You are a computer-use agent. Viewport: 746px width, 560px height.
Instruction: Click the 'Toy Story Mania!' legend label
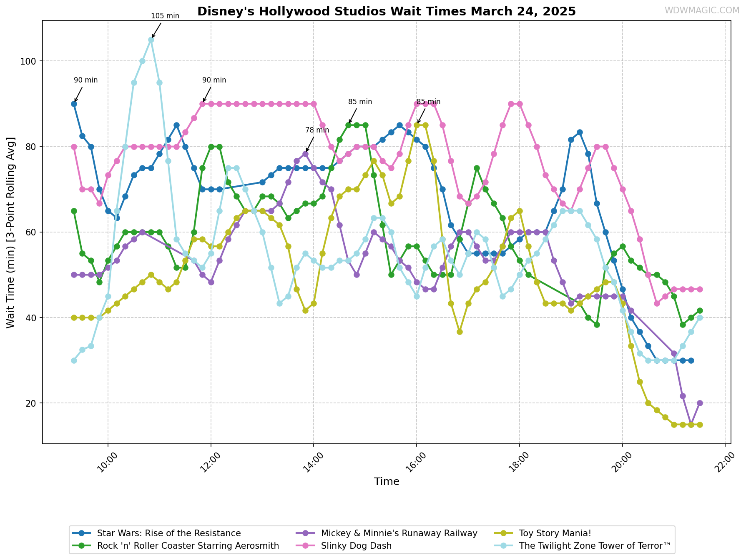[555, 533]
